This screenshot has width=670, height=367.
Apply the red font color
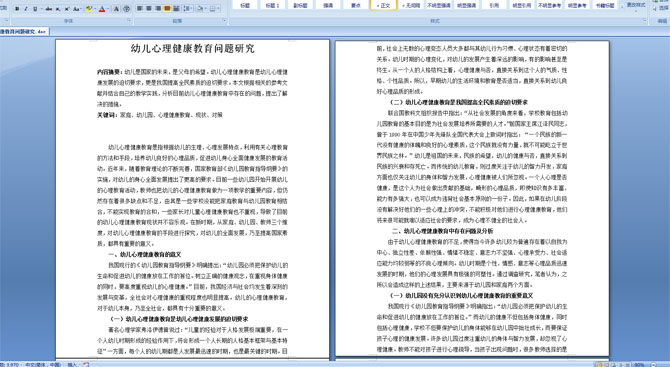click(102, 9)
